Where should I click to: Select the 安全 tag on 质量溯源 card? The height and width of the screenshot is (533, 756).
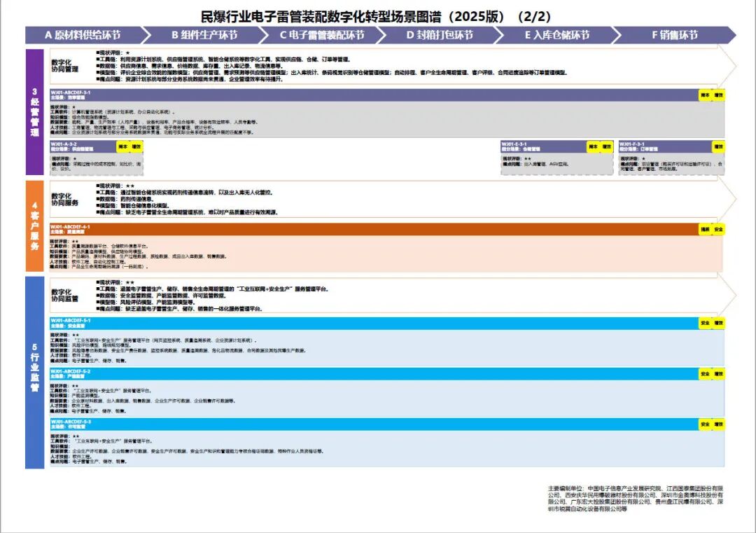[718, 228]
